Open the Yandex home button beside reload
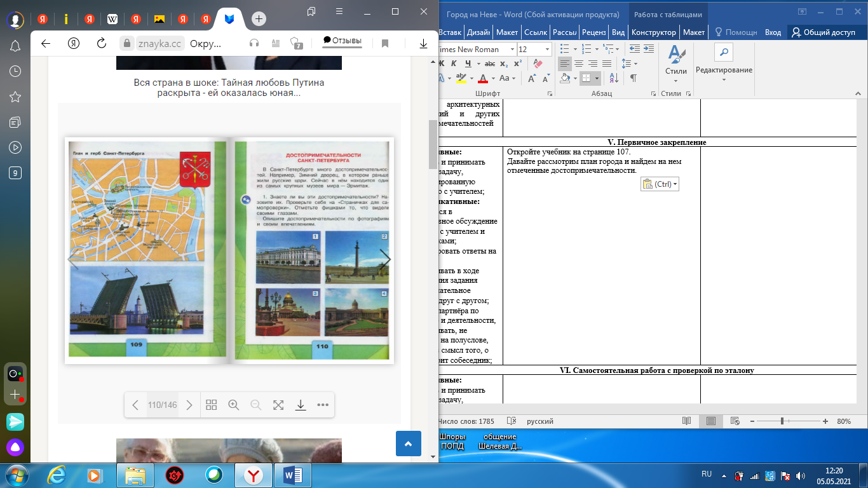 pos(73,43)
